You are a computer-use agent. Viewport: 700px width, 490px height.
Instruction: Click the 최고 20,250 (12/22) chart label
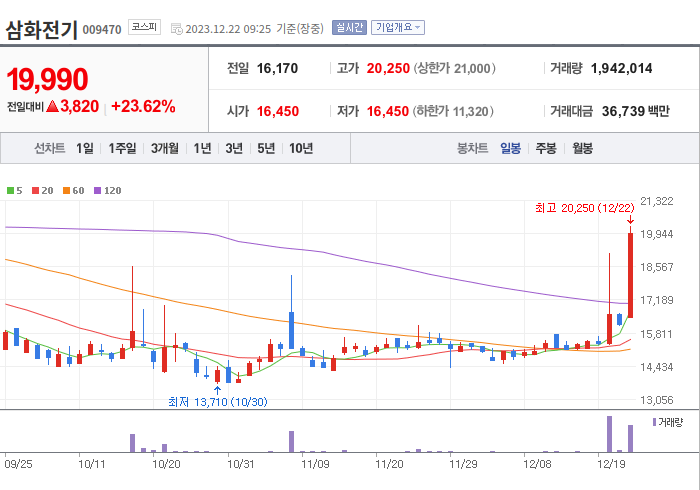point(584,208)
